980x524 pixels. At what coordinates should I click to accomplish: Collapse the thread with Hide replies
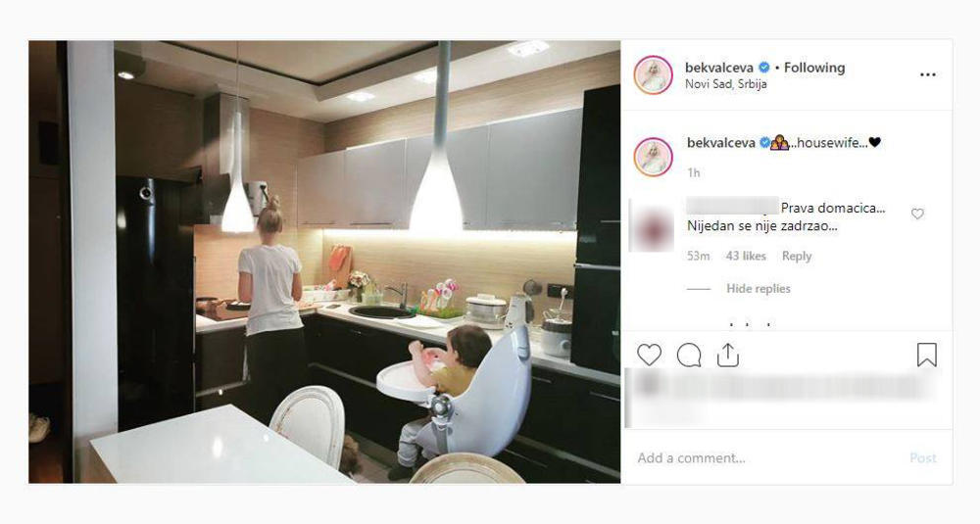tap(759, 289)
